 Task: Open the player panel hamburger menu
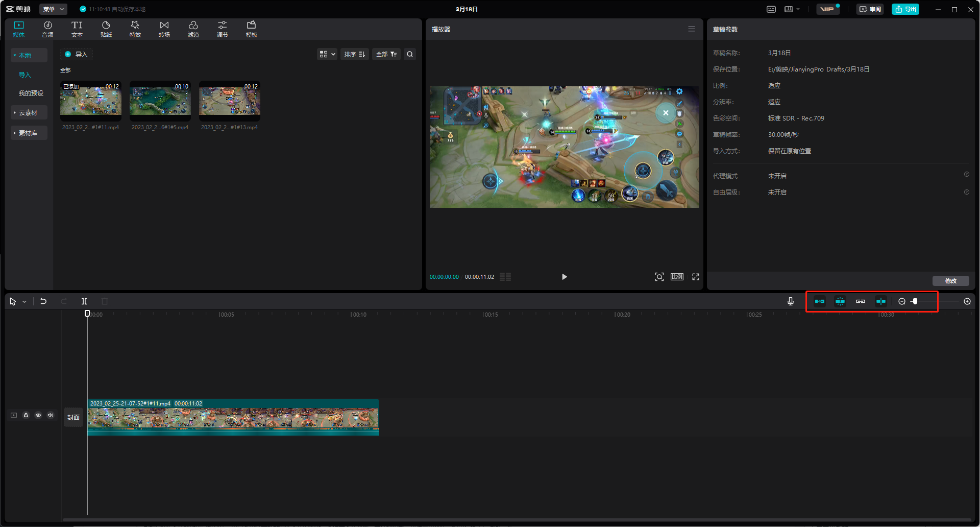pos(692,29)
